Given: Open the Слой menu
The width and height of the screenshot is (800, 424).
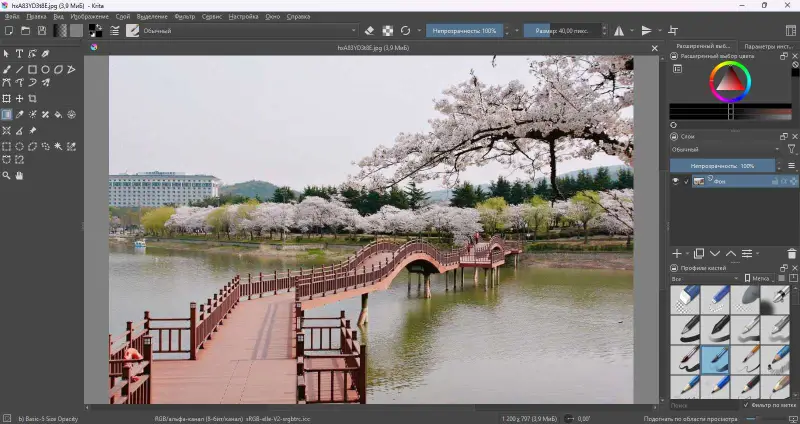Looking at the screenshot, I should pyautogui.click(x=123, y=16).
